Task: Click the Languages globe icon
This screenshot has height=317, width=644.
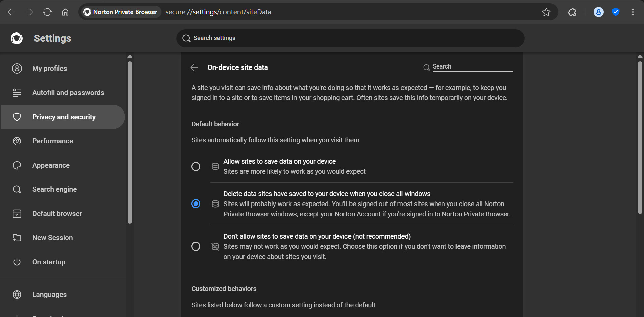Action: point(17,295)
